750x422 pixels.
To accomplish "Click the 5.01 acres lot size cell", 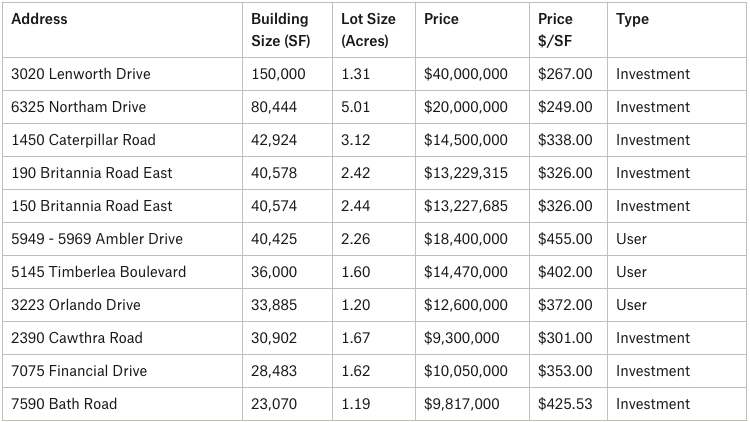I will (357, 107).
